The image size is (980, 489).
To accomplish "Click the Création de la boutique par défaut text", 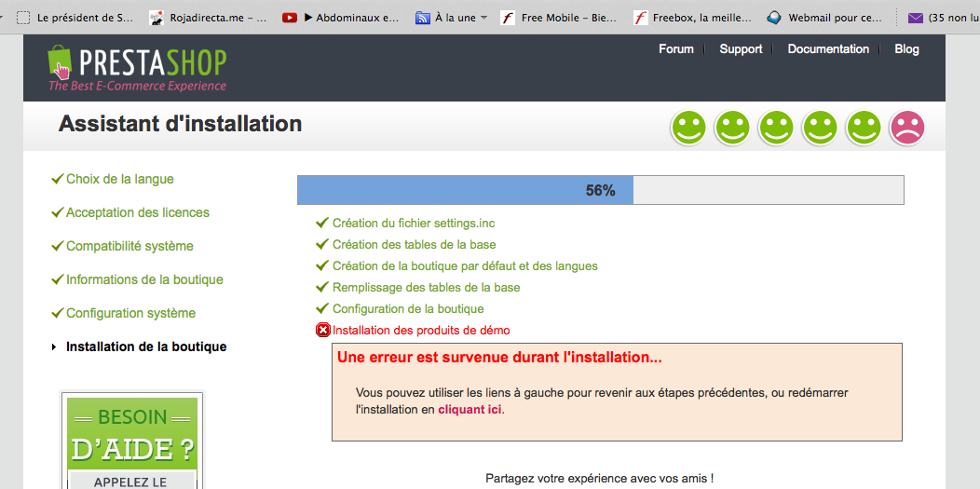I will [465, 266].
